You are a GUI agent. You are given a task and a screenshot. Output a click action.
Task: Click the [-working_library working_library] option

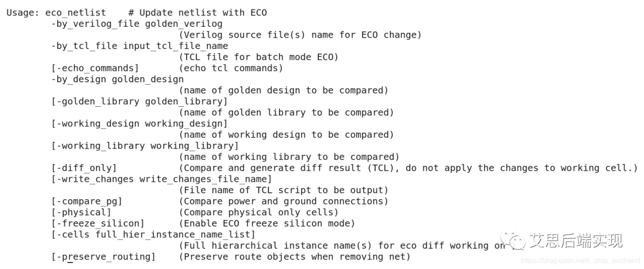pyautogui.click(x=145, y=146)
